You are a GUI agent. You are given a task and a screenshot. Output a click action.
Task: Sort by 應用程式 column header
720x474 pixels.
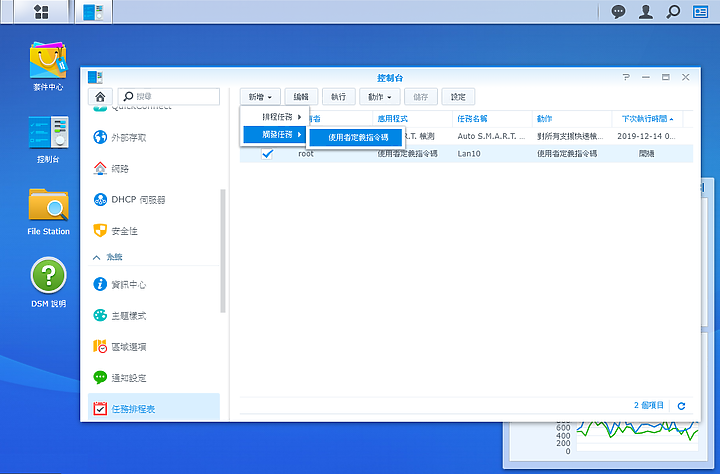click(x=412, y=118)
